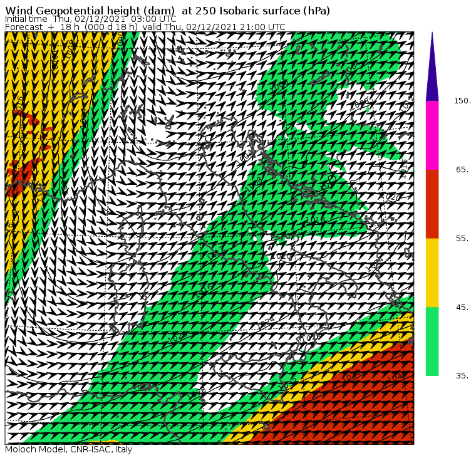Click the legend value '45.'

click(x=462, y=308)
